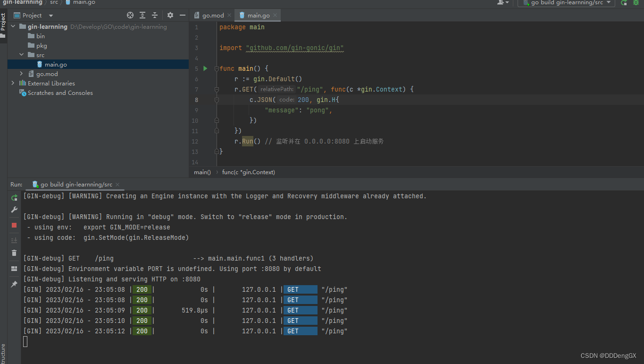This screenshot has height=364, width=644.
Task: Click the wrench icon in Run panel
Action: [14, 210]
